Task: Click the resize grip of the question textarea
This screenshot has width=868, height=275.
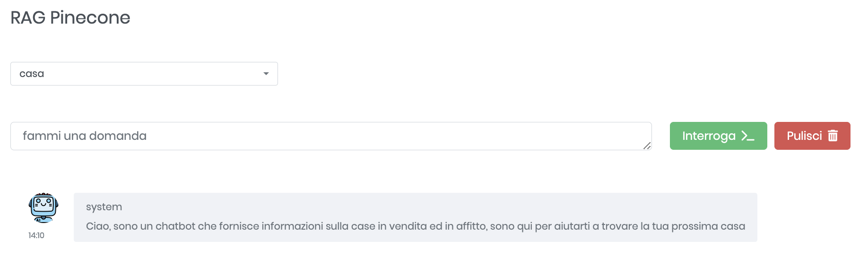Action: tap(647, 146)
